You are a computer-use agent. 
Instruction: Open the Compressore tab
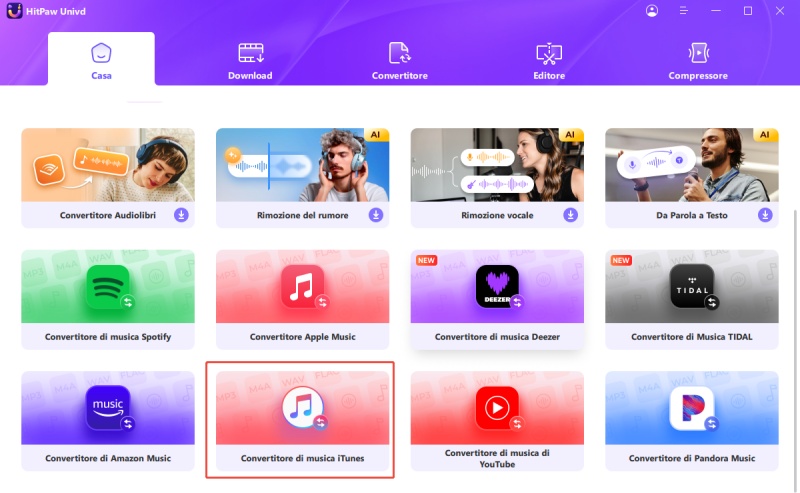(698, 61)
